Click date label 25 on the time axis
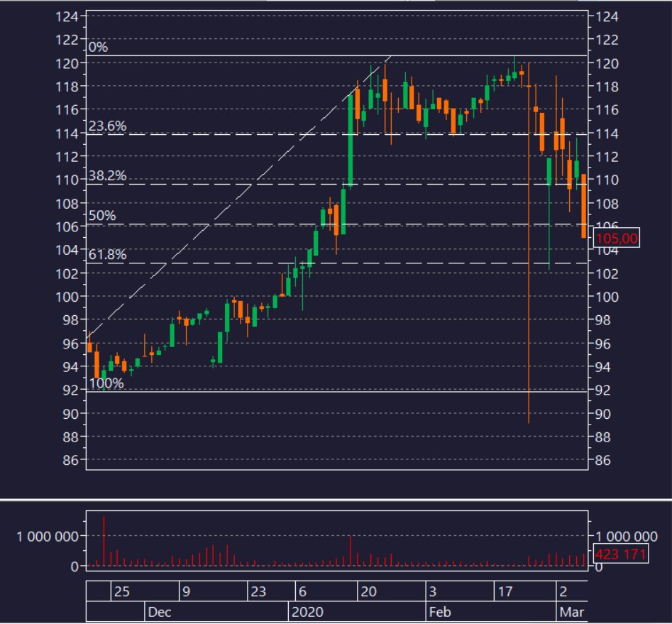 coord(122,592)
